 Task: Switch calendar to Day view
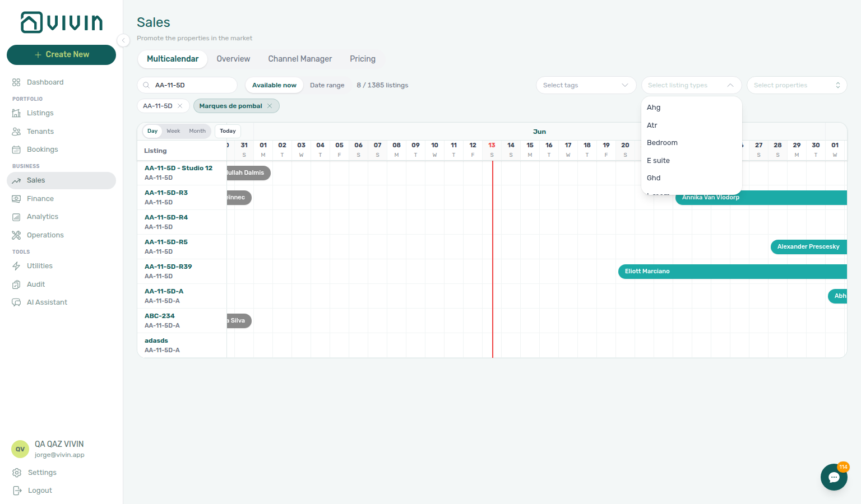click(152, 131)
